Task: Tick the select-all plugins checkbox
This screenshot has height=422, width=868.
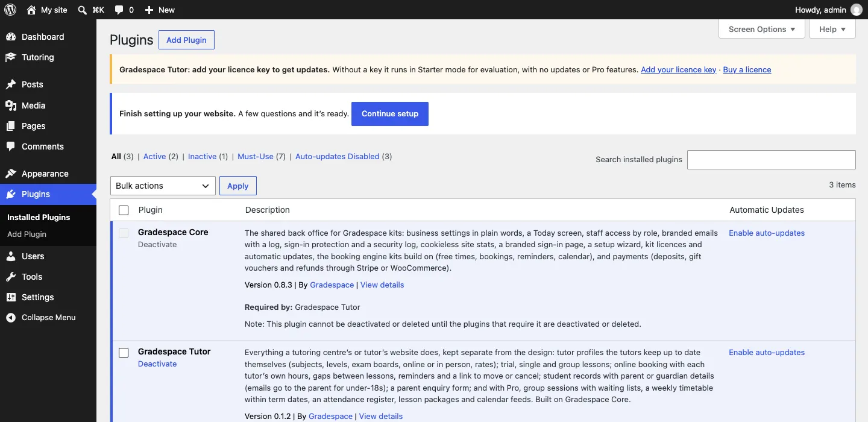Action: (x=124, y=210)
